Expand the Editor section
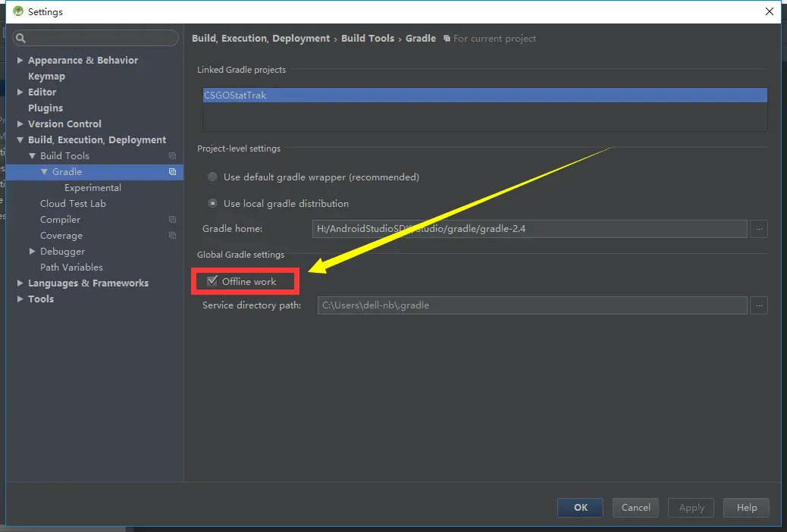Screen dimensions: 787x532 20,92
